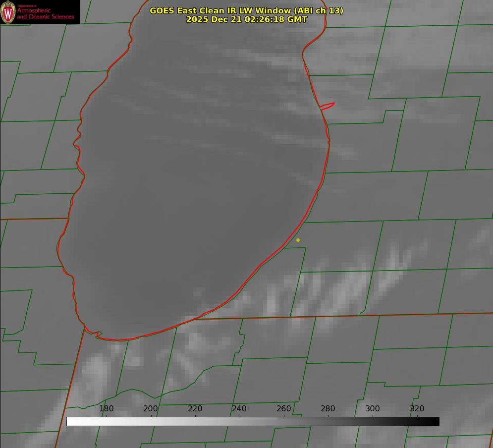
Task: Select the 300 colorbar tick label
Action: (373, 409)
